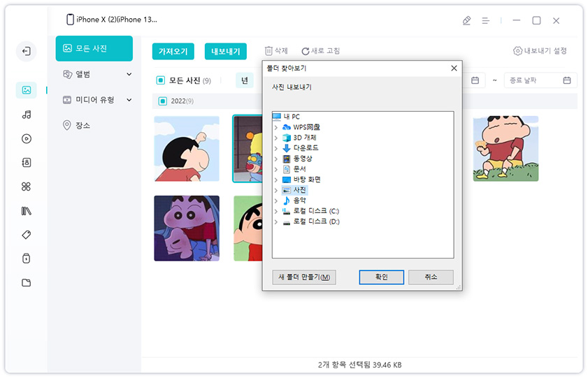Image resolution: width=588 pixels, height=378 pixels.
Task: Open the tag-shaped icon in sidebar
Action: click(27, 235)
